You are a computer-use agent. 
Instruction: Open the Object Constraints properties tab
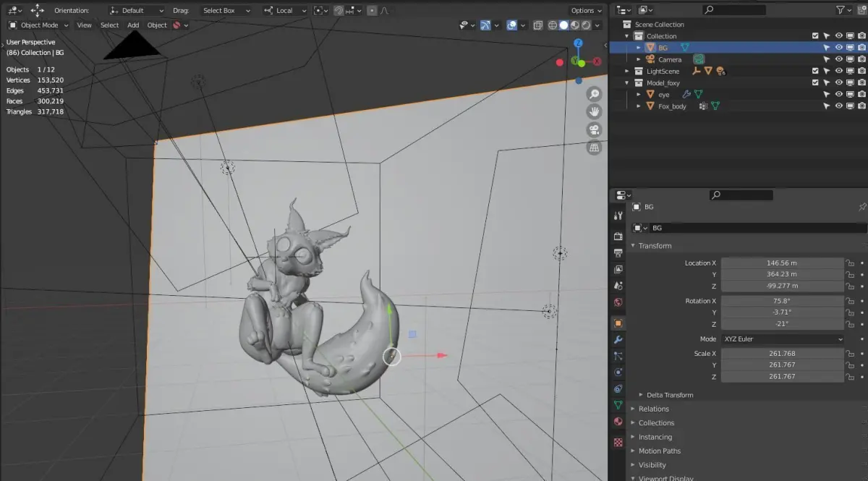(x=618, y=389)
